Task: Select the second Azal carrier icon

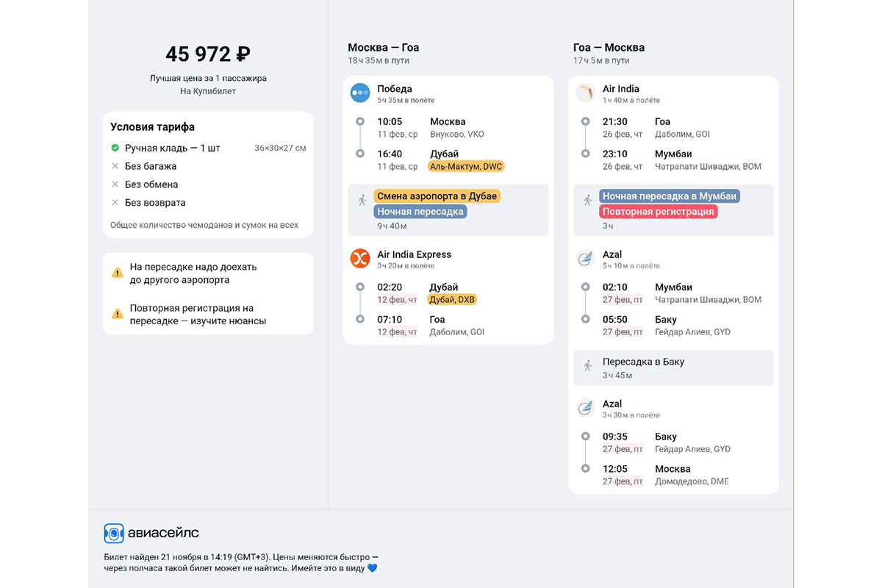Action: click(x=585, y=407)
